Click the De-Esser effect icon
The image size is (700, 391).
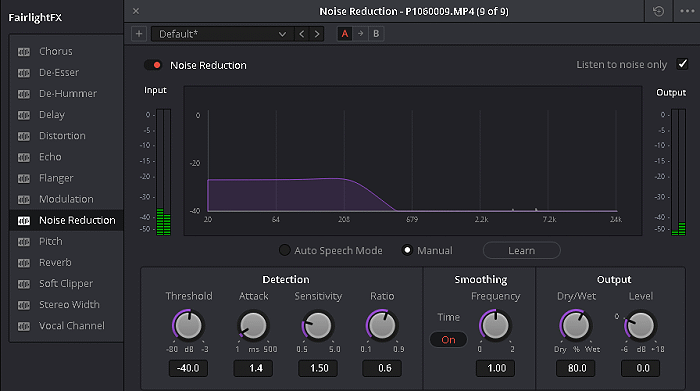point(24,73)
